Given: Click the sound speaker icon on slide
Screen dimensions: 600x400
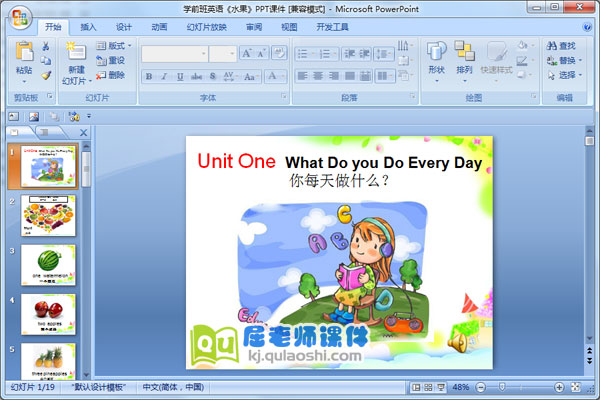Looking at the screenshot, I should tap(457, 342).
